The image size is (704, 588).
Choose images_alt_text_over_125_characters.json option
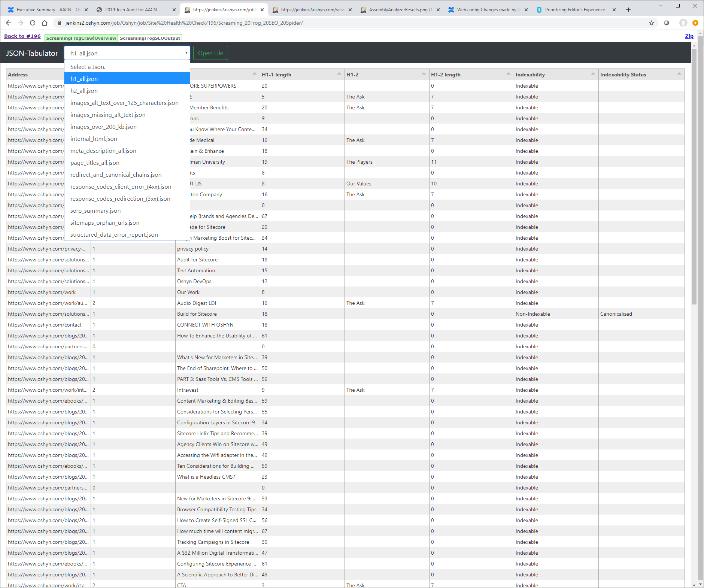127,103
